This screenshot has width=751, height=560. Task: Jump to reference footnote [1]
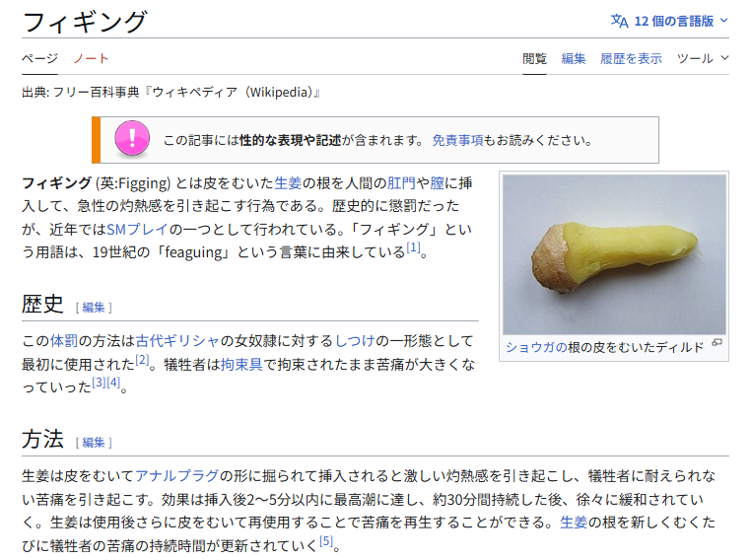413,247
